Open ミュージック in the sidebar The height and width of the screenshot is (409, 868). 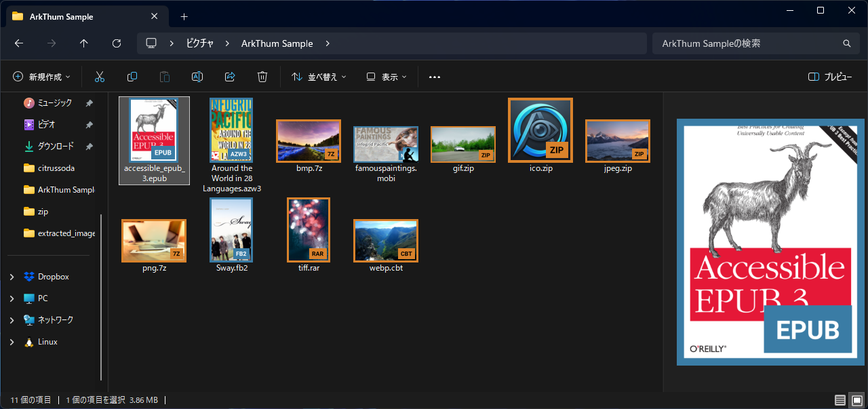tap(55, 103)
